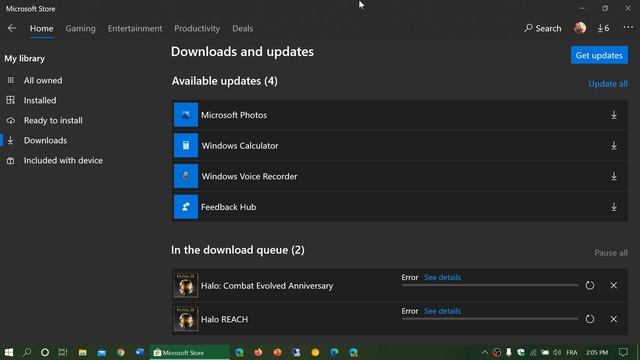Click Microsoft Store taskbar button
The image size is (640, 360).
(189, 352)
